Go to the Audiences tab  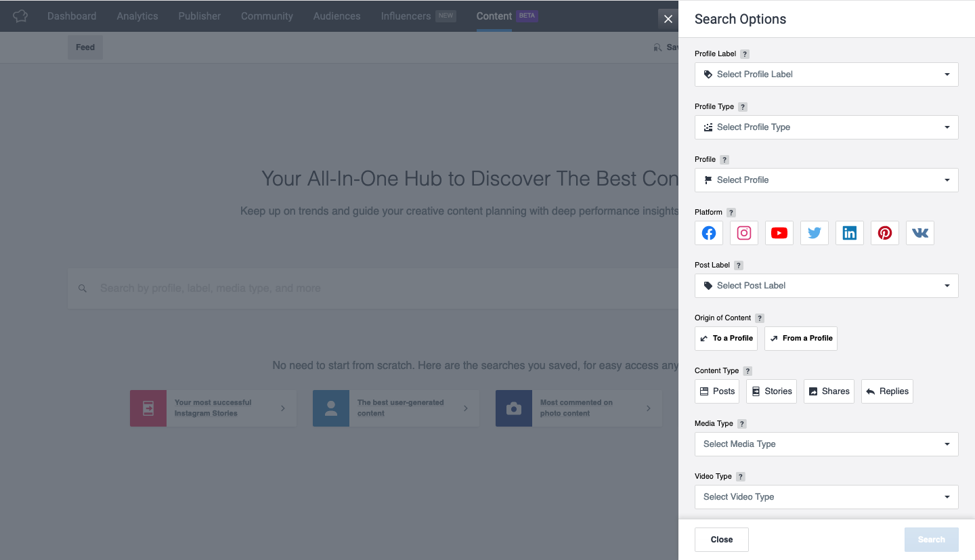(337, 16)
